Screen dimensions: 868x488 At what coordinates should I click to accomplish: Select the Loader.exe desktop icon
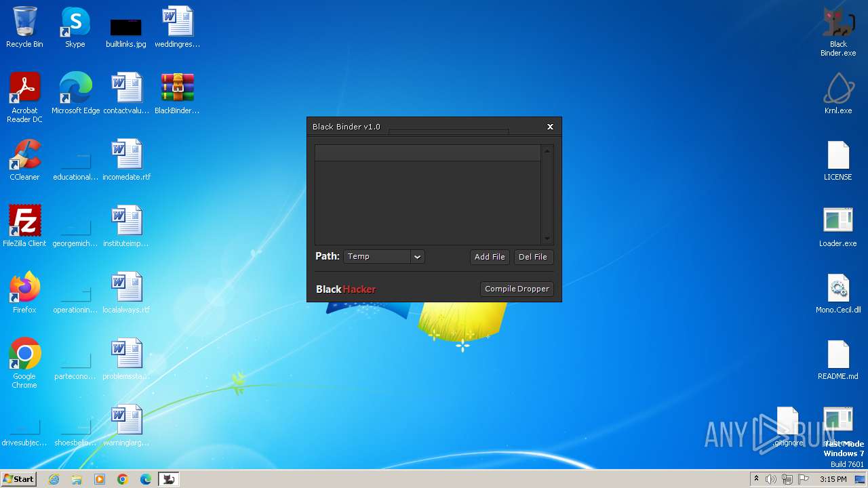[x=838, y=226]
